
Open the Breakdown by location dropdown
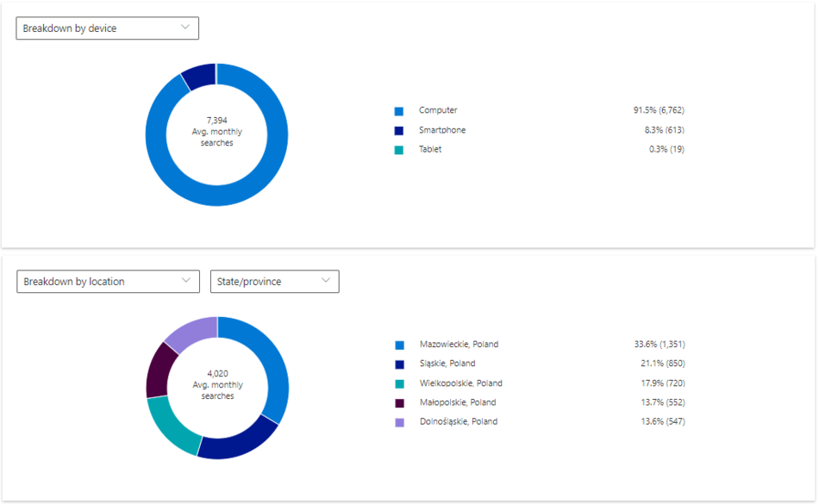[108, 282]
